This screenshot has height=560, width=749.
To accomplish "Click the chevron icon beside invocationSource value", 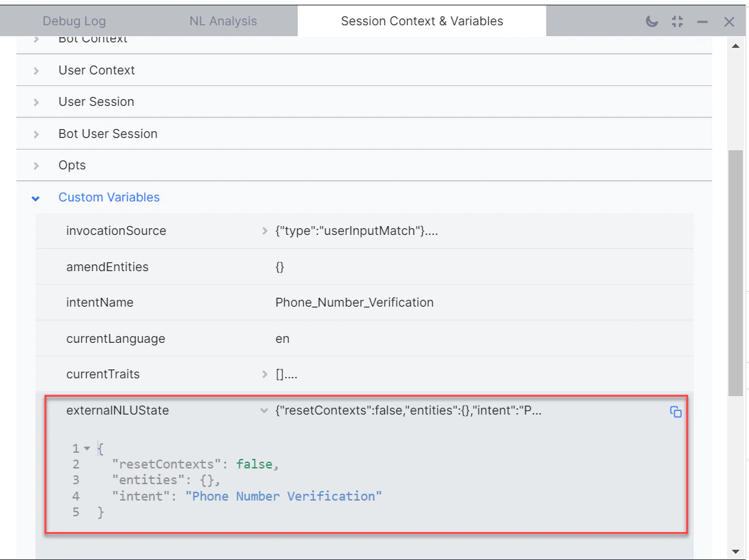I will pos(265,231).
